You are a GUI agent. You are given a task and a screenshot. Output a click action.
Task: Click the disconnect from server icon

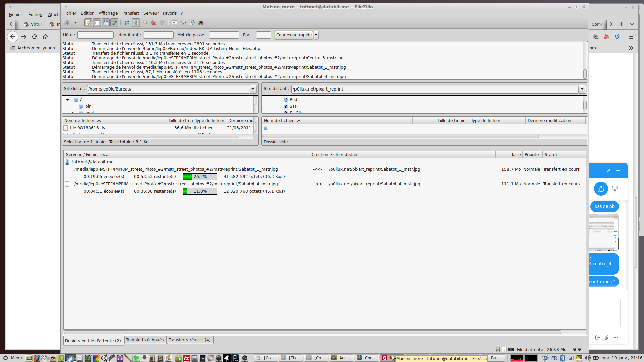pos(153,23)
